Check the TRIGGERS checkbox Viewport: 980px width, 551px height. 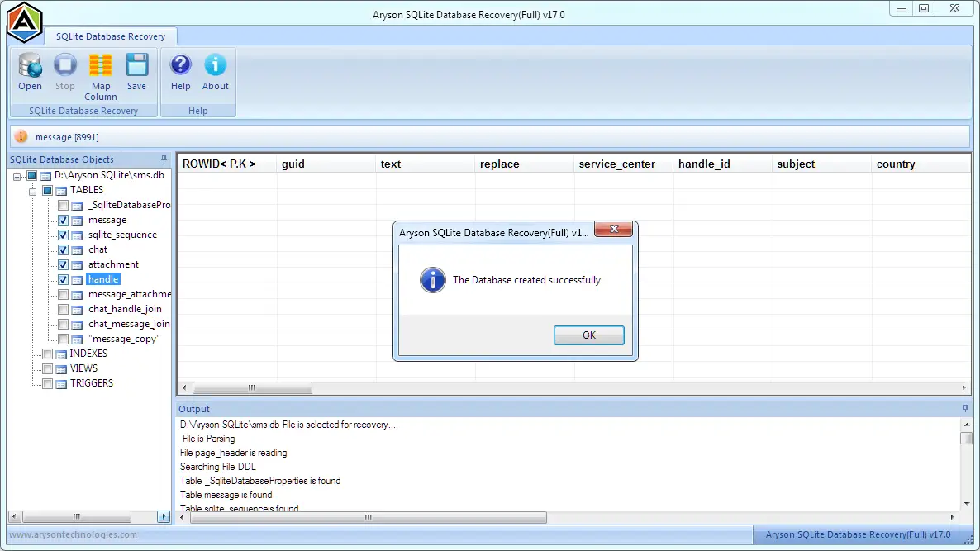[x=47, y=383]
